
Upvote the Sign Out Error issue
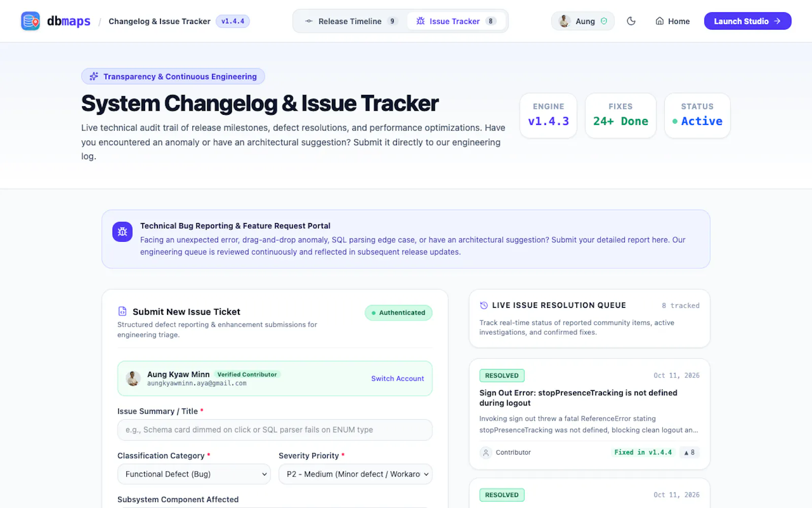[689, 452]
